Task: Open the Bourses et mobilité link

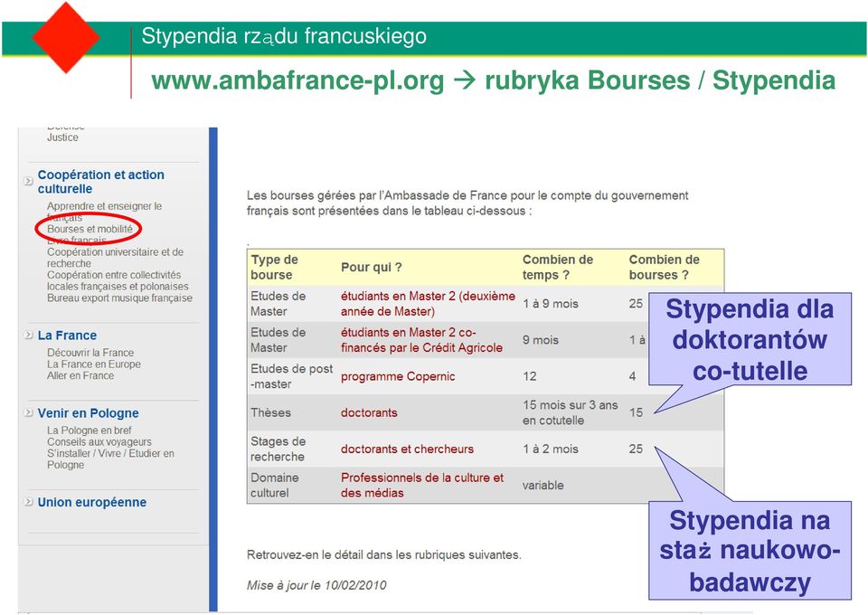Action: (x=90, y=229)
